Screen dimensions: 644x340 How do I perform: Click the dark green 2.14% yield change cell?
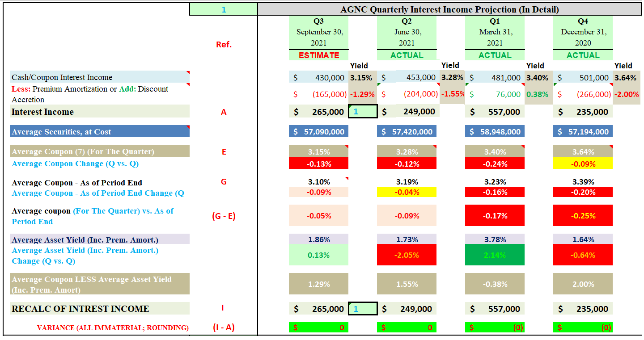[x=495, y=255]
